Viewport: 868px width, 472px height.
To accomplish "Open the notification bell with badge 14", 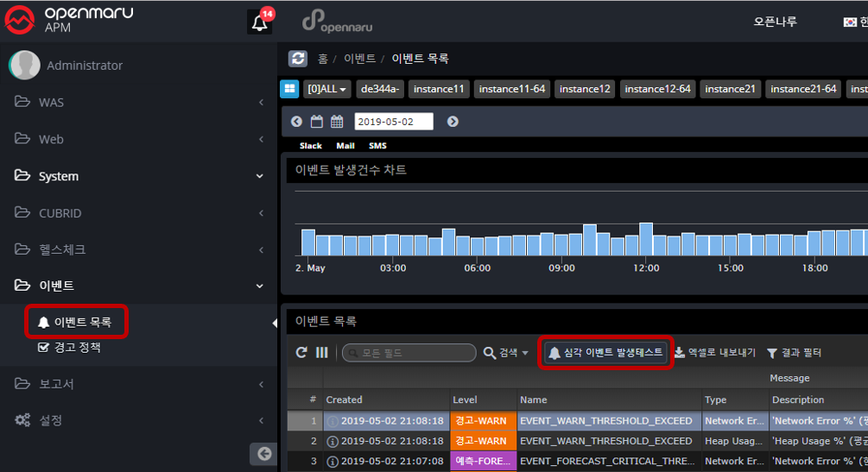I will [260, 22].
